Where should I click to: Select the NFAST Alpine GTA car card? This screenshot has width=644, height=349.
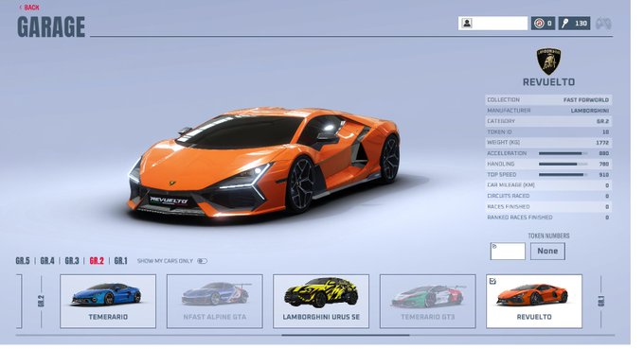click(x=215, y=302)
